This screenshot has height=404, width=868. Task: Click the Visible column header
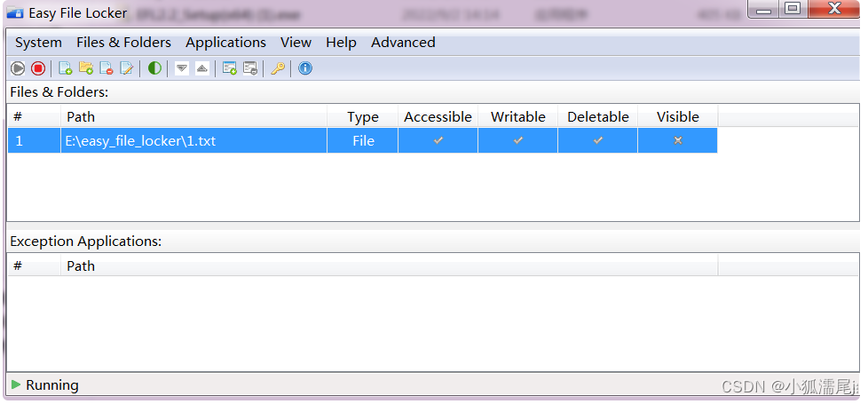(x=677, y=117)
